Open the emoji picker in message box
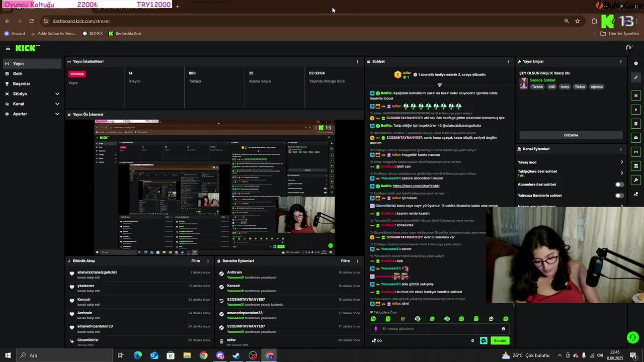Image resolution: width=644 pixels, height=362 pixels. pyautogui.click(x=503, y=329)
